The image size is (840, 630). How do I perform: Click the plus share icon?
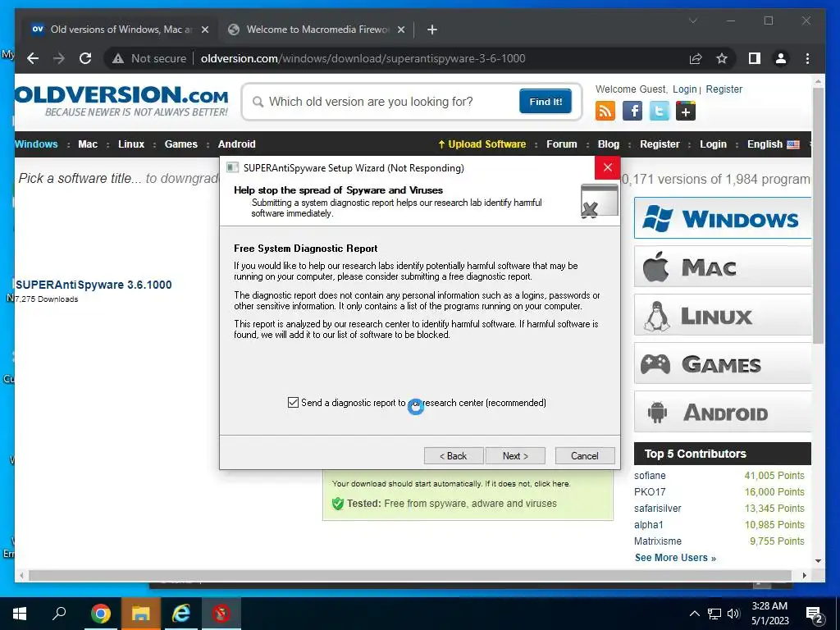686,111
